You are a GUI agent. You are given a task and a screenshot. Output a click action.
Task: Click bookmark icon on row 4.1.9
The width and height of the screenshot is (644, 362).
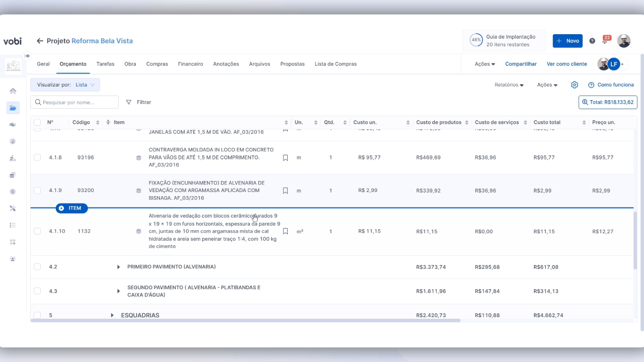coord(285,191)
